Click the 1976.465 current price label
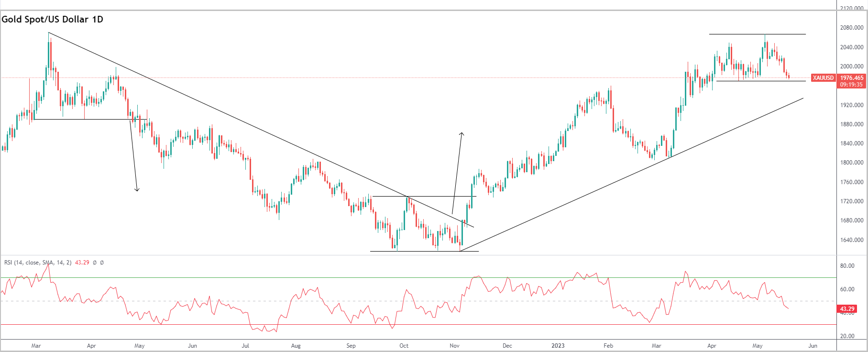The image size is (868, 352). (852, 78)
